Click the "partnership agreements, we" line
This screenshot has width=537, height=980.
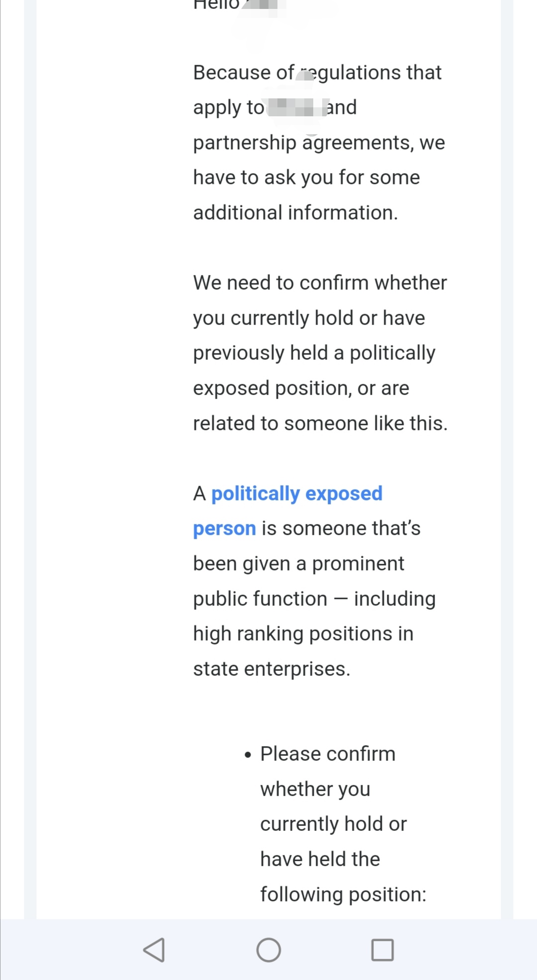tap(319, 143)
